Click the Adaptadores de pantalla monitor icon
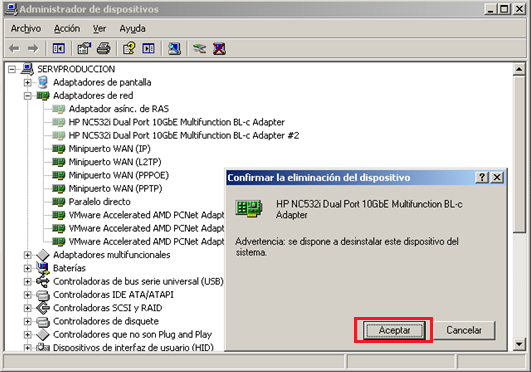This screenshot has width=531, height=372. [x=43, y=82]
